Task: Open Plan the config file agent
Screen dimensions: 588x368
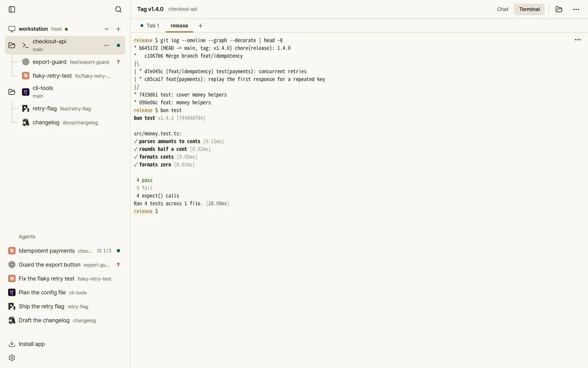Action: [65, 293]
